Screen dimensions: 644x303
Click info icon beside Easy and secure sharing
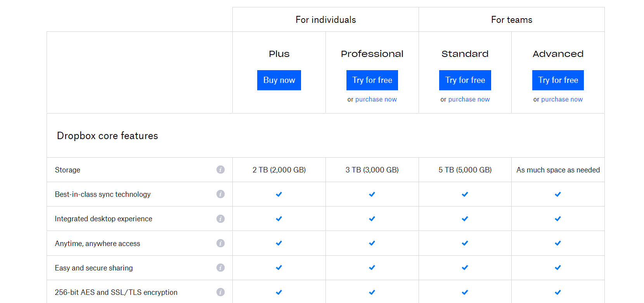pos(220,268)
